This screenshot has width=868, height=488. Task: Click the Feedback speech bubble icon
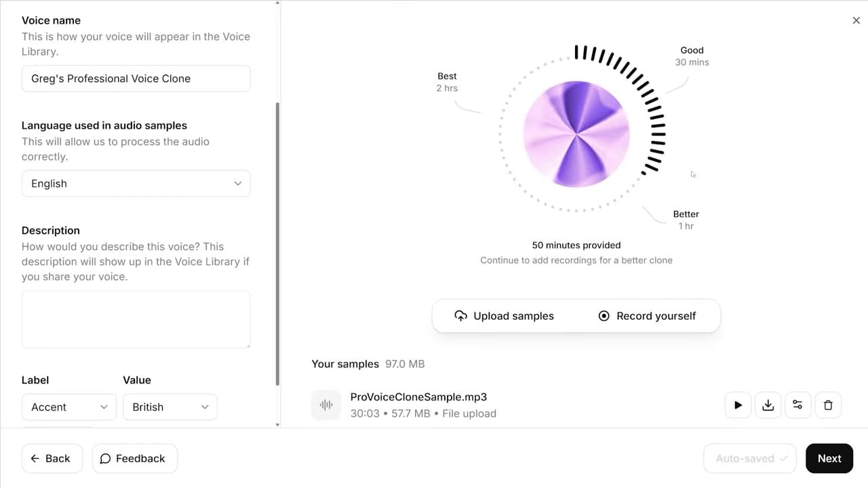105,459
